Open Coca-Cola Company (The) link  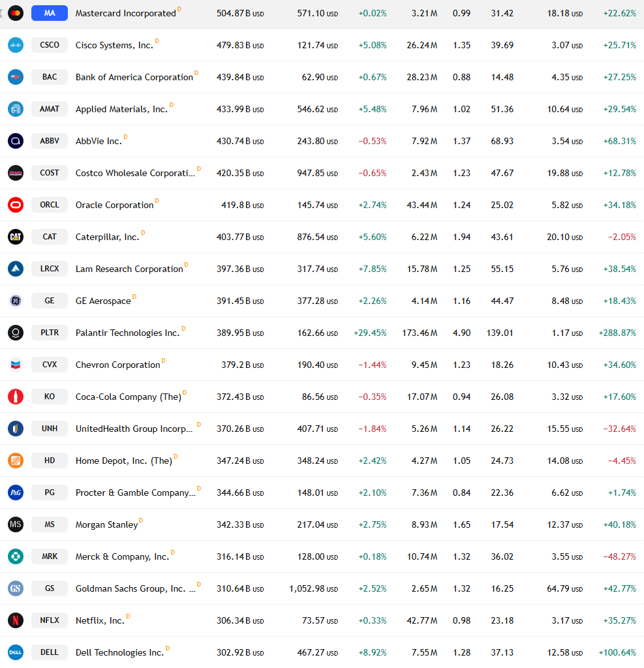point(129,397)
